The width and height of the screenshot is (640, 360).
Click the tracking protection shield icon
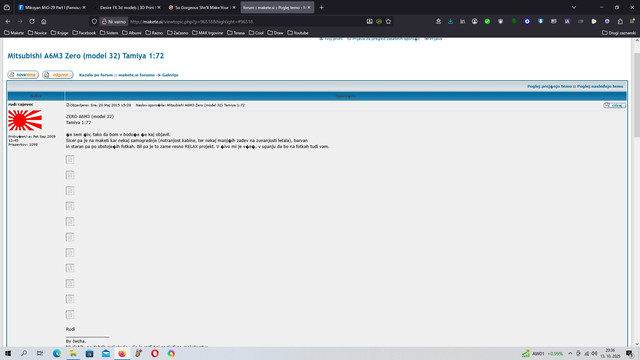94,21
